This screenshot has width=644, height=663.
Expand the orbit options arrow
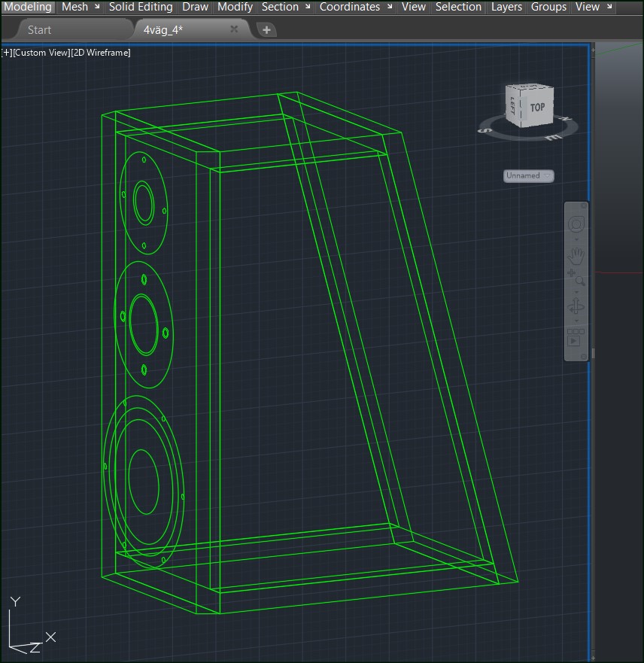coord(576,321)
